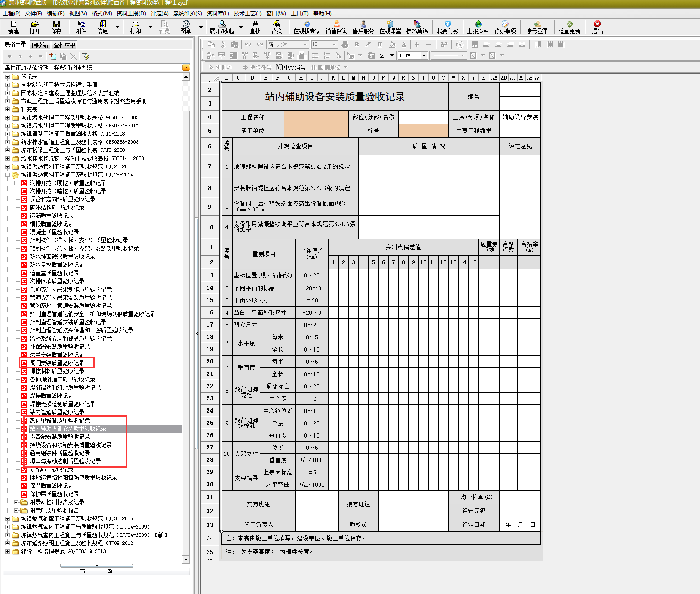Click the fill color bucket icon
The width and height of the screenshot is (700, 594).
click(392, 44)
